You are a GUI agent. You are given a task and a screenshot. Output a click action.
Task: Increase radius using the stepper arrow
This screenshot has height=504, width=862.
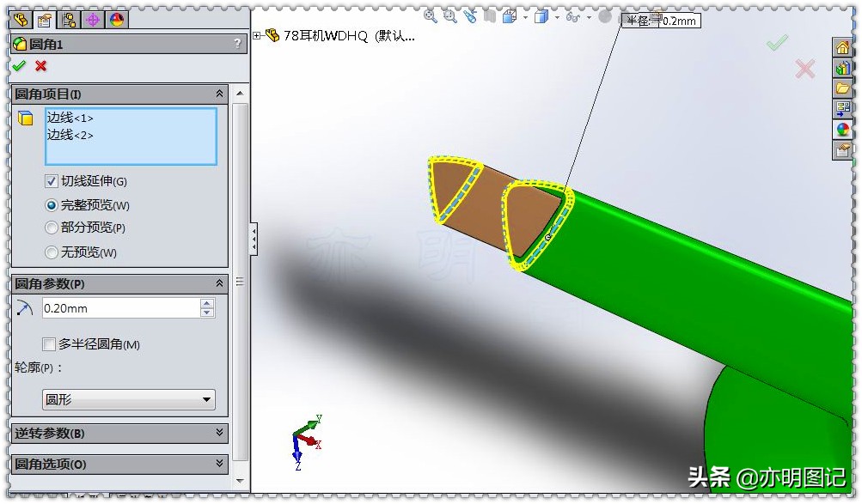click(207, 304)
